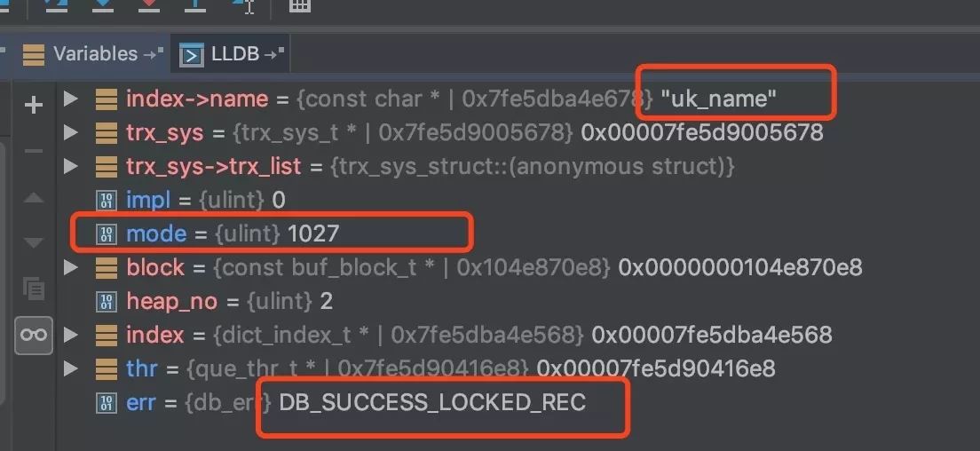Click the Run to Cursor icon
Image resolution: width=980 pixels, height=451 pixels.
244,5
